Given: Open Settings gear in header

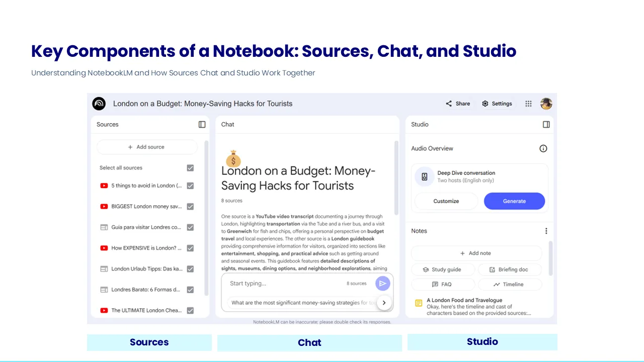Looking at the screenshot, I should pyautogui.click(x=485, y=104).
